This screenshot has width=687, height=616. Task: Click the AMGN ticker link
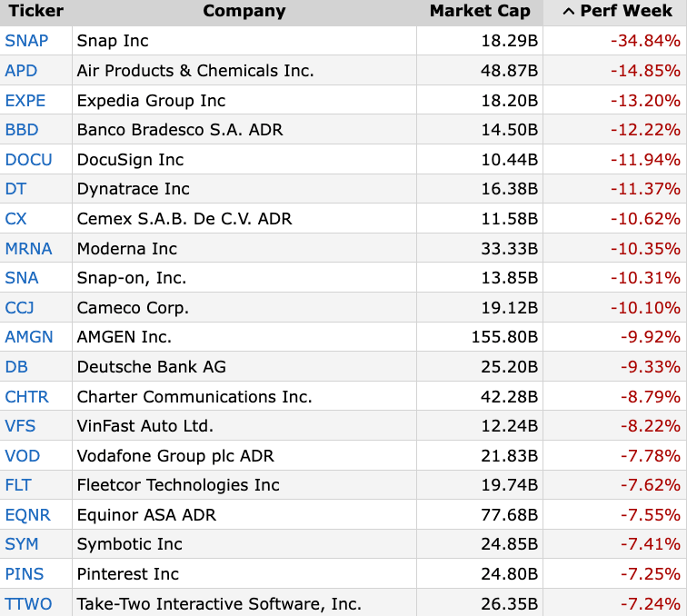(29, 337)
